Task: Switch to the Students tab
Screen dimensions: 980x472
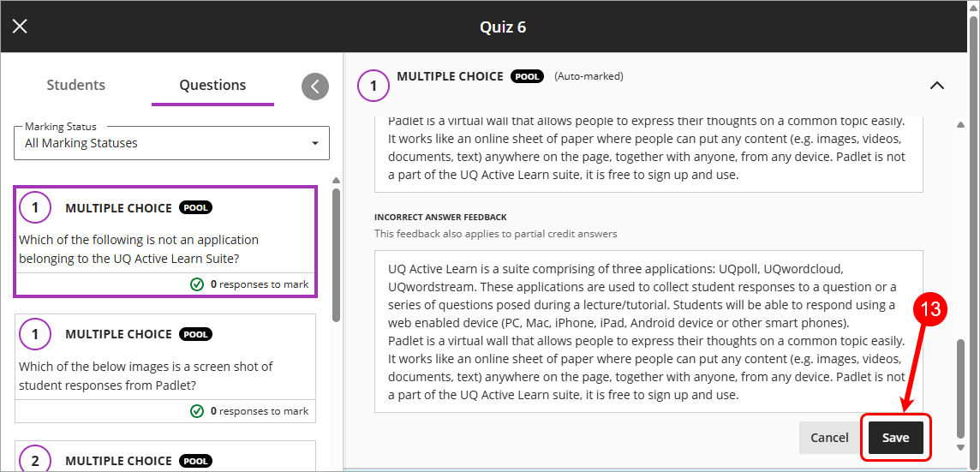Action: (x=75, y=85)
